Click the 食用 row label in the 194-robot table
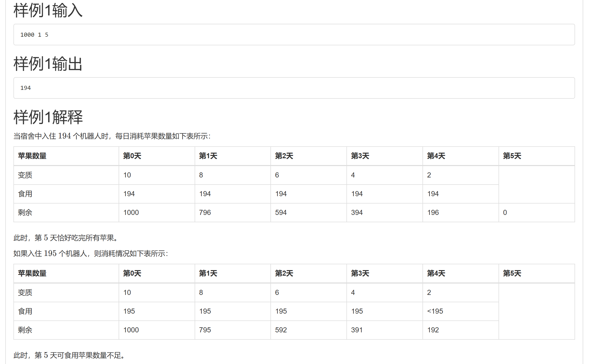 point(25,194)
